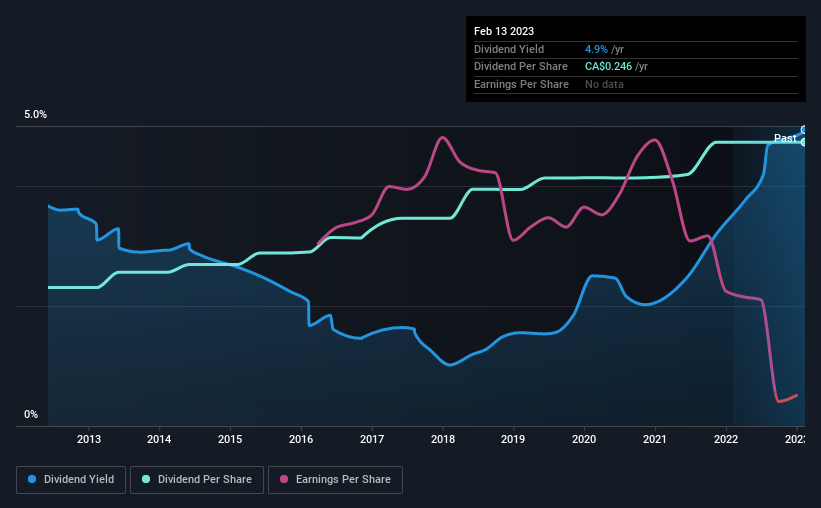Select the 2016 x-axis label
Screen dimensions: 821x508
pos(301,439)
